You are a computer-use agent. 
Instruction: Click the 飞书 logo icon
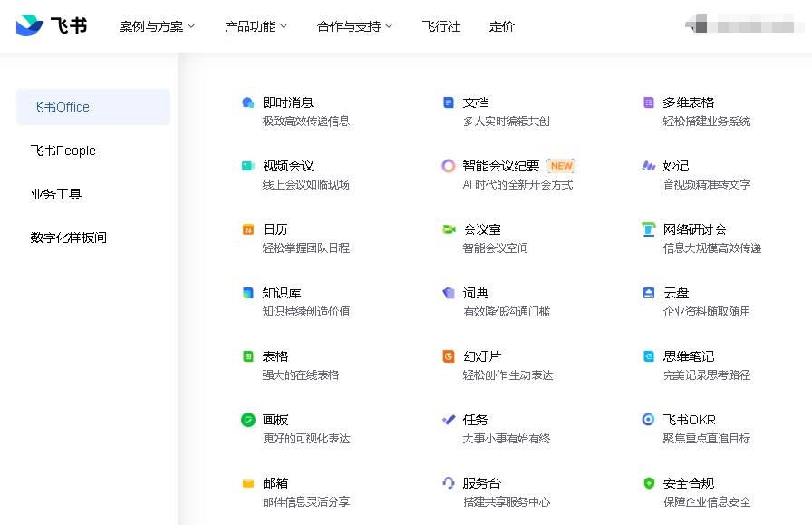[30, 24]
